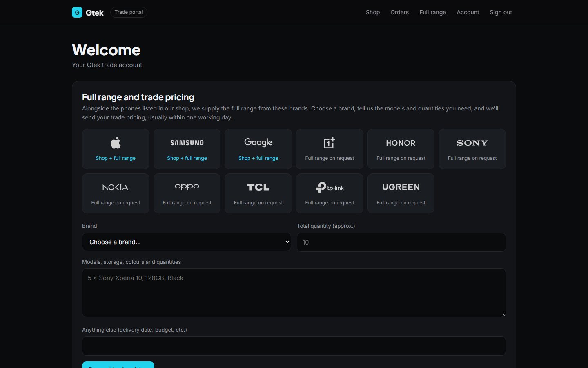
Task: Select the Samsung brand logo card
Action: pos(187,149)
